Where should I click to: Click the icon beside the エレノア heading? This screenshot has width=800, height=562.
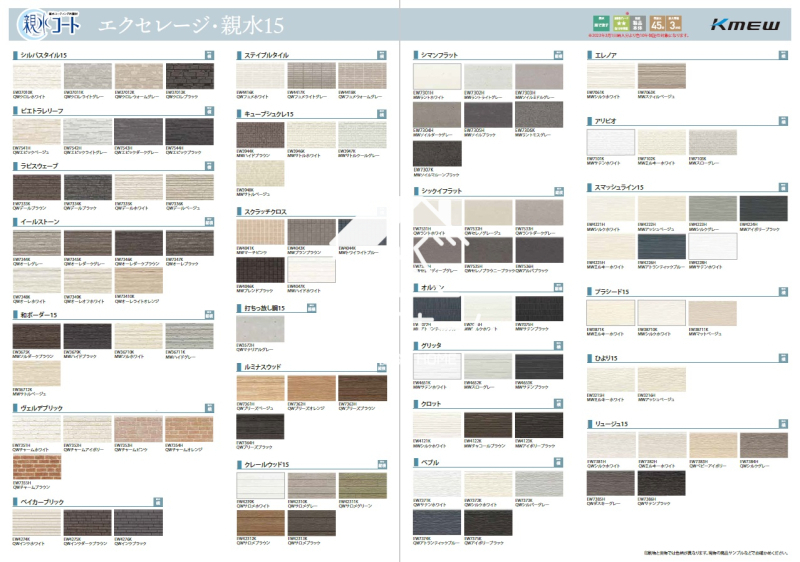[782, 55]
